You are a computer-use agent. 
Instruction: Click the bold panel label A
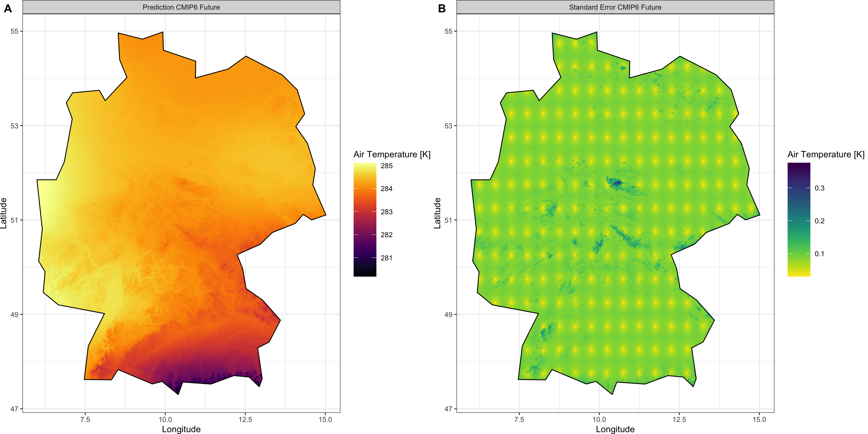point(8,8)
